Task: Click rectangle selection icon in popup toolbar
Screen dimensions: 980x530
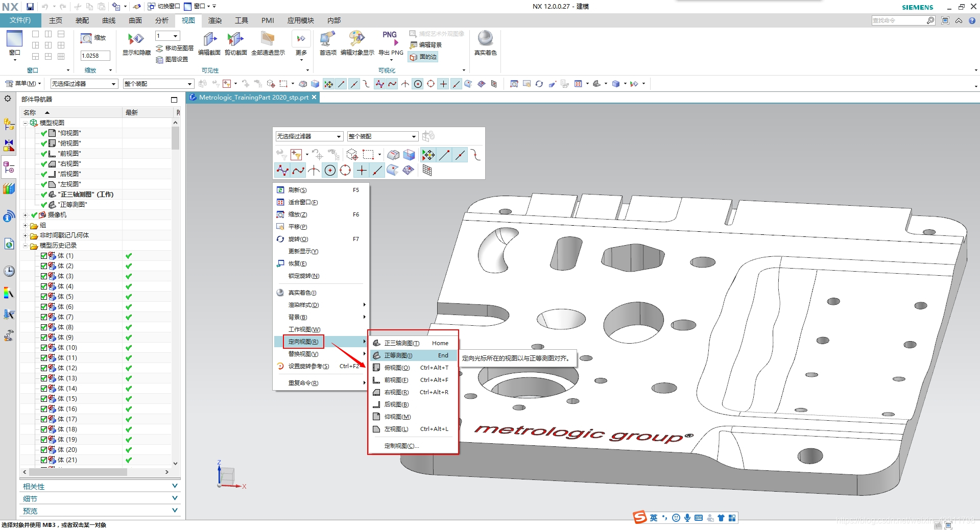Action: [x=368, y=155]
